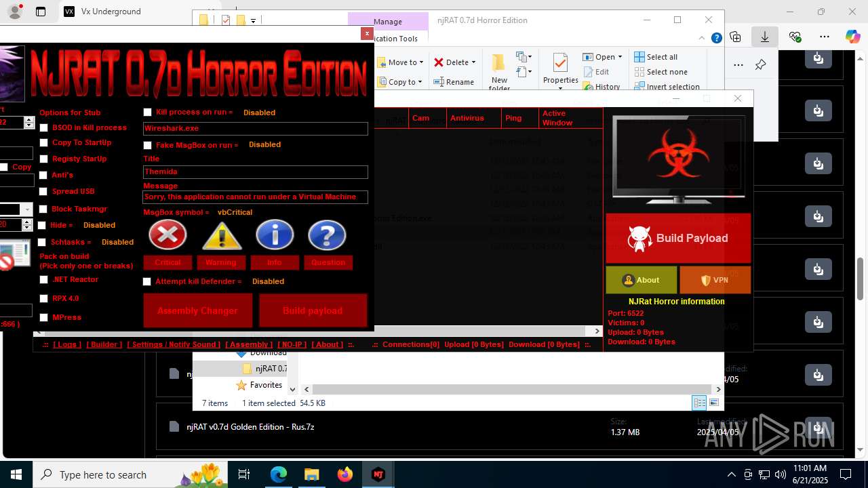Screen dimensions: 868x488
Task: Expand Move to dropdown in Explorer
Action: pyautogui.click(x=421, y=62)
